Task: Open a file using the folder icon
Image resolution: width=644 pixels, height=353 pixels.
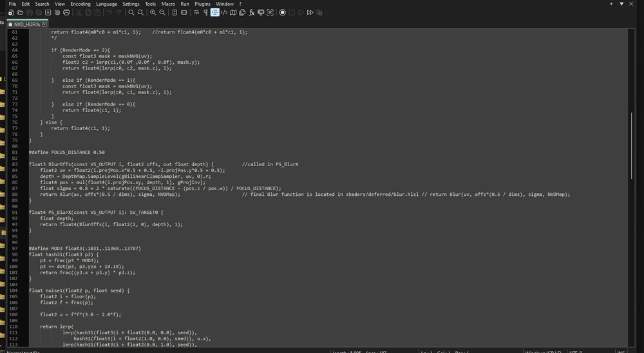Action: [20, 13]
